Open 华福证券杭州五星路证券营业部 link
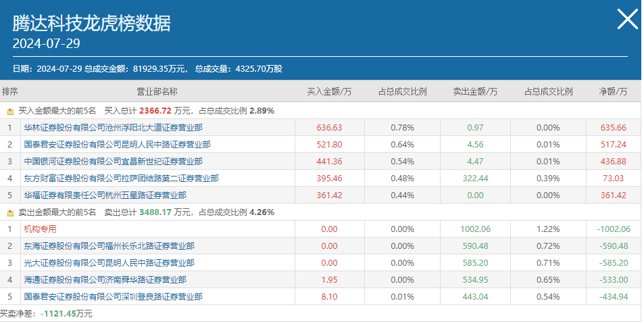Viewport: 644px width, 324px height. tap(105, 195)
